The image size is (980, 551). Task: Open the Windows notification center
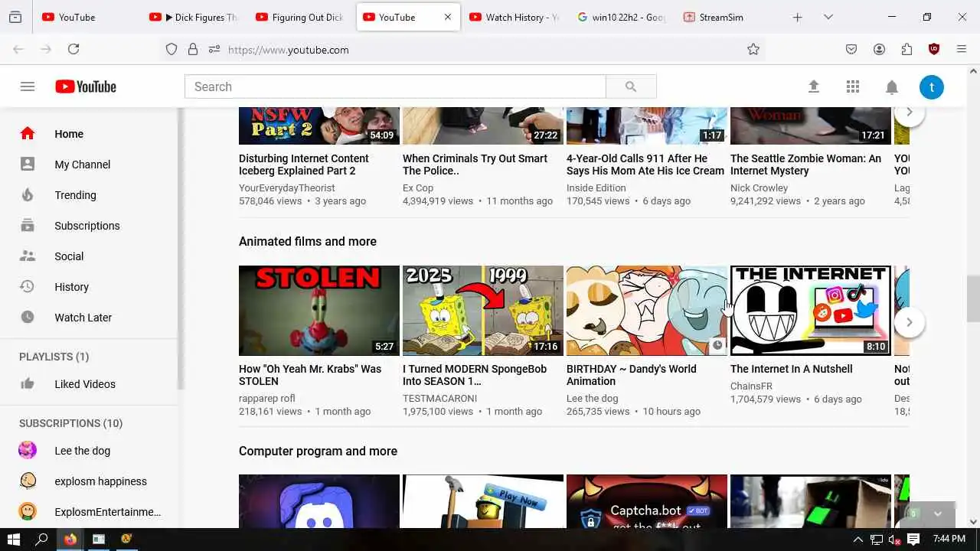click(x=913, y=540)
